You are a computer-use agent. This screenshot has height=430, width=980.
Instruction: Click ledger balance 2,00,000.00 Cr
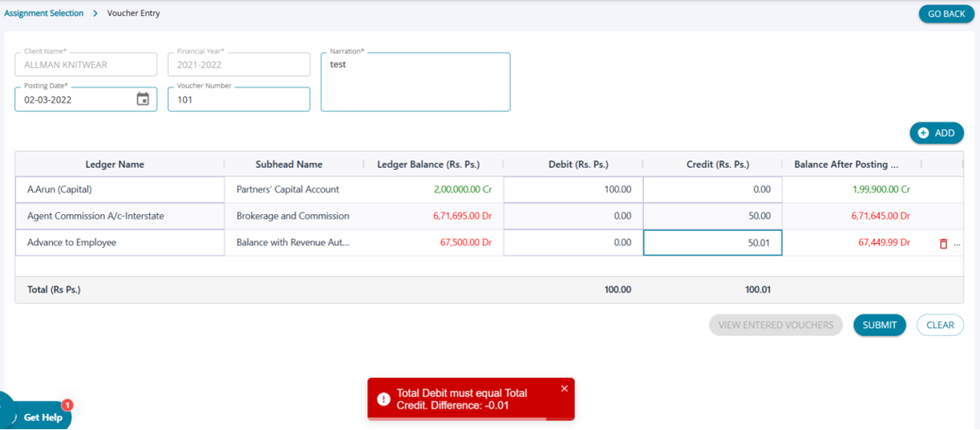(463, 190)
